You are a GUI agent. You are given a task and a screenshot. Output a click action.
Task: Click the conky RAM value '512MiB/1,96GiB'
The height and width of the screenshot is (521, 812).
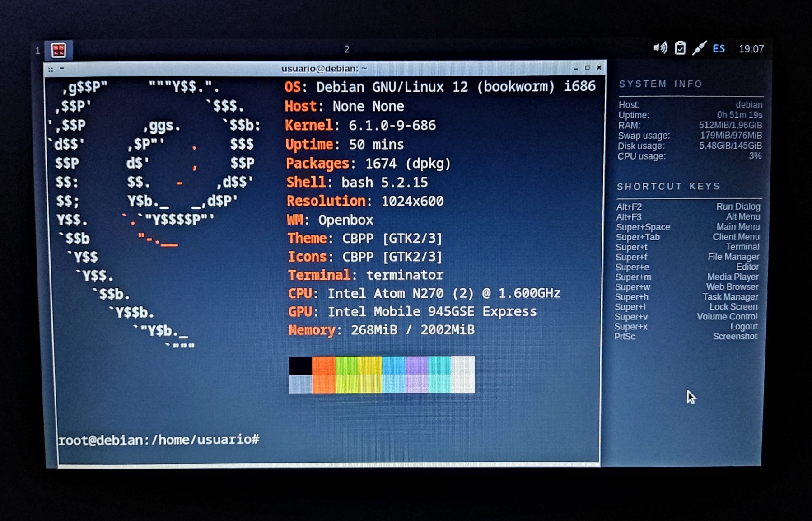pyautogui.click(x=730, y=125)
